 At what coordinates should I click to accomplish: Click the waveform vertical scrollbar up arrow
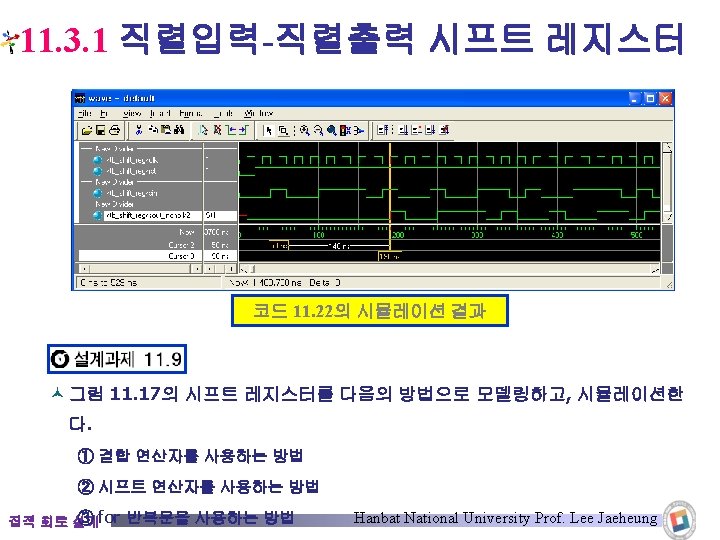click(x=668, y=148)
